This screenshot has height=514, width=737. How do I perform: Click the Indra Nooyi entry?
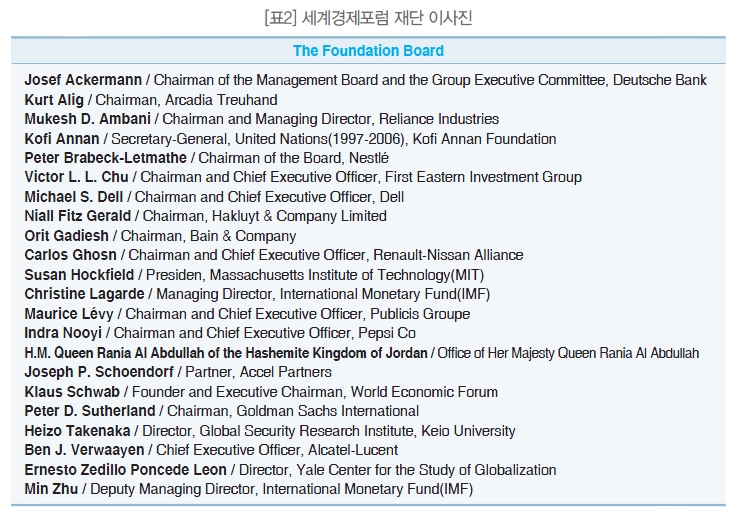click(220, 333)
